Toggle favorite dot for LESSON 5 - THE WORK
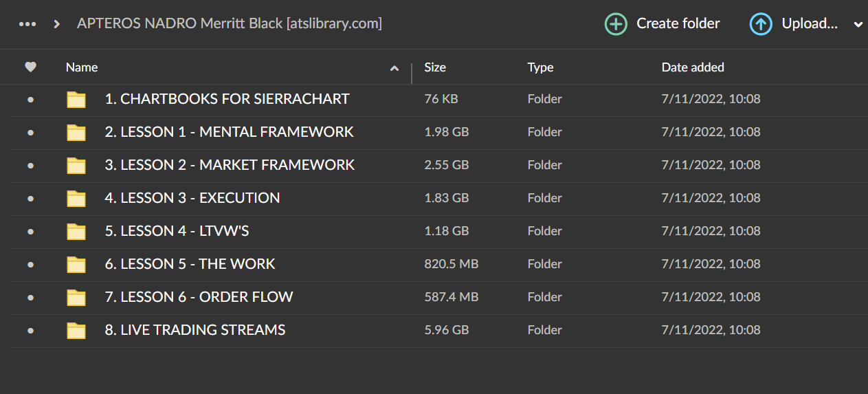 coord(30,264)
